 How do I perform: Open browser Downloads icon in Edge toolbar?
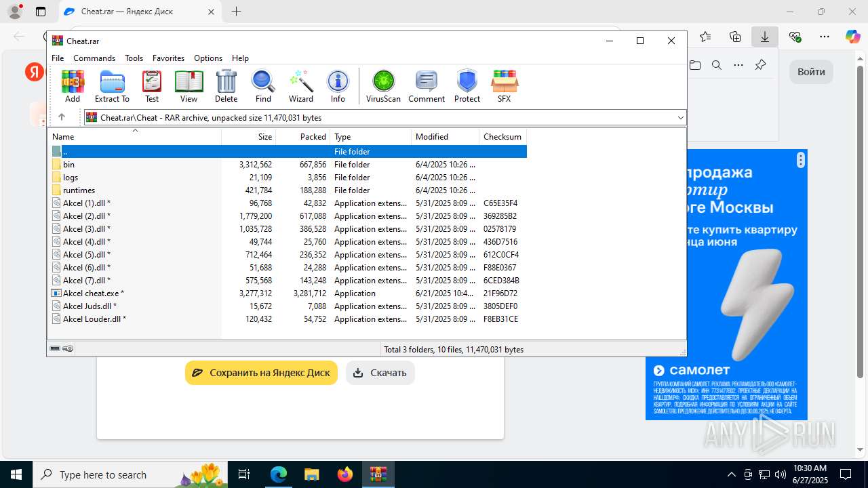coord(765,37)
